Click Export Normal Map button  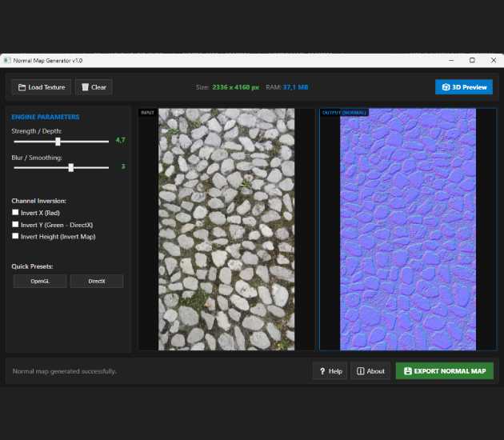(x=445, y=371)
